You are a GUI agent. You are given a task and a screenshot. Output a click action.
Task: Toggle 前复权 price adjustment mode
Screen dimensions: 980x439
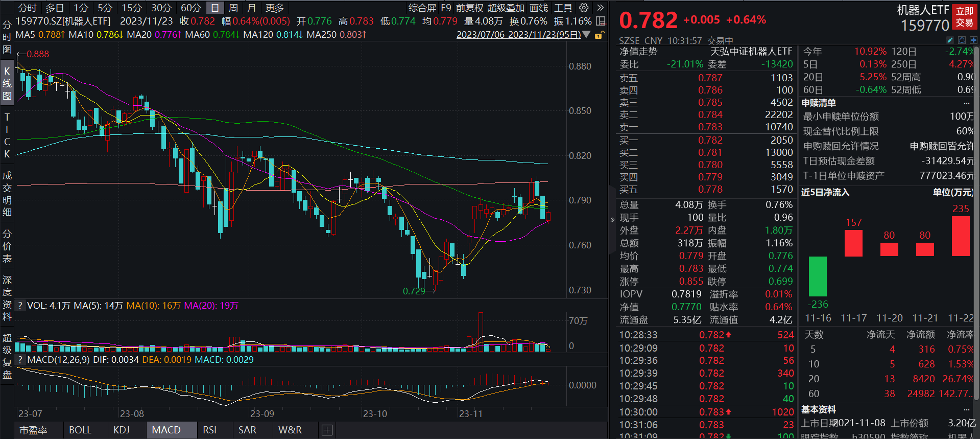click(469, 8)
